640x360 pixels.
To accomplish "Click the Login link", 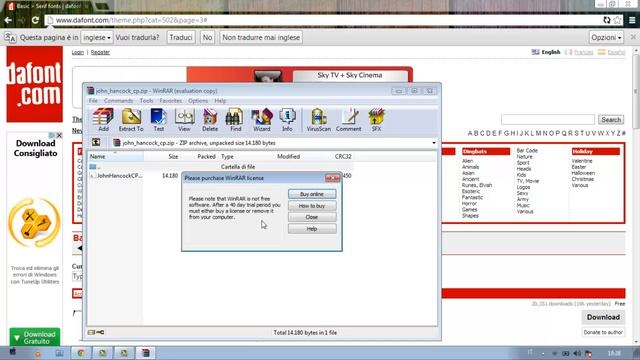I will point(78,52).
